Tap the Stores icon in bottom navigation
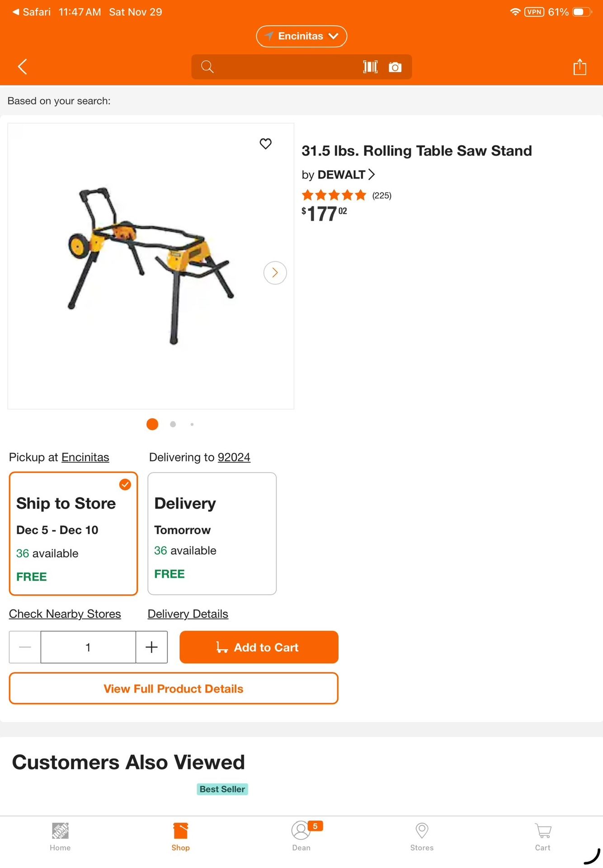Image resolution: width=603 pixels, height=868 pixels. [x=422, y=836]
